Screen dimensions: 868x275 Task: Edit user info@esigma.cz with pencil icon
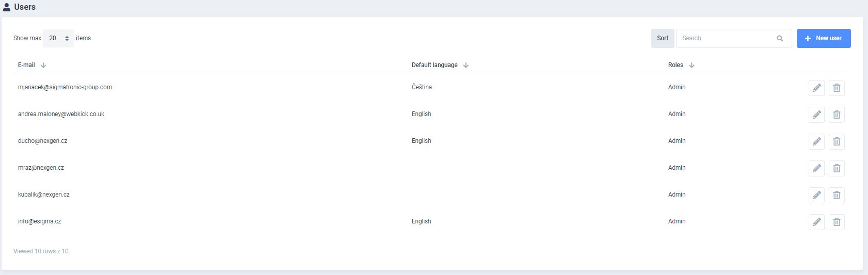coord(816,222)
